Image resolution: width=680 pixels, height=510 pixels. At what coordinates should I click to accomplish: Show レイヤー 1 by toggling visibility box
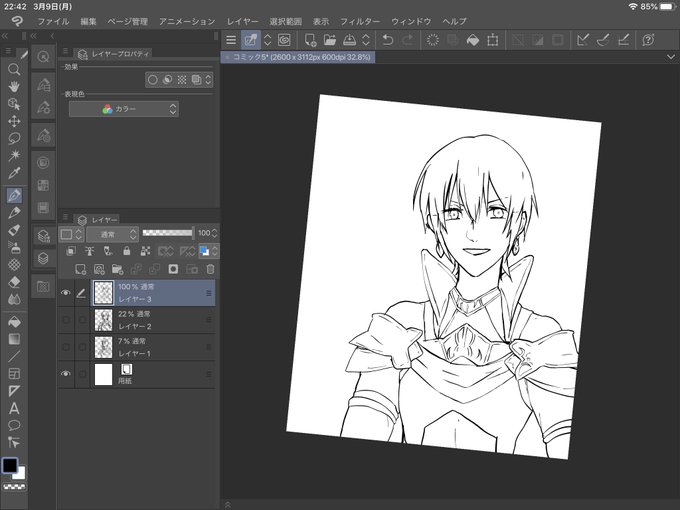[66, 347]
